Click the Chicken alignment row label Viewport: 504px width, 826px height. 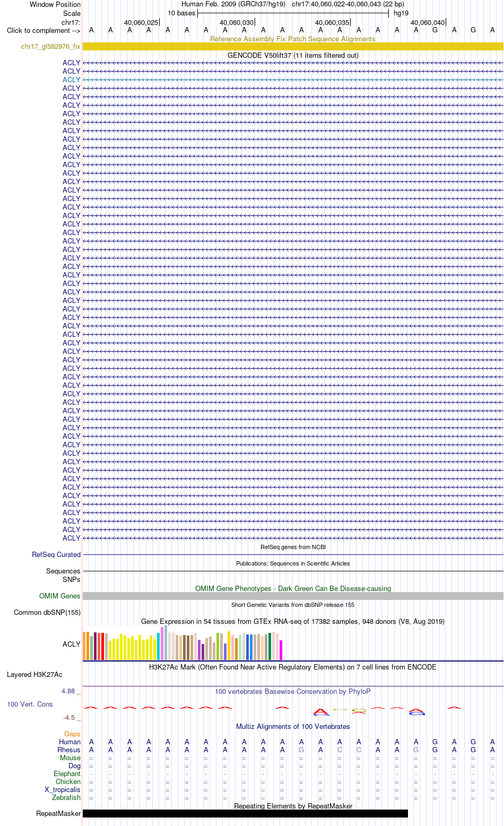click(x=68, y=781)
